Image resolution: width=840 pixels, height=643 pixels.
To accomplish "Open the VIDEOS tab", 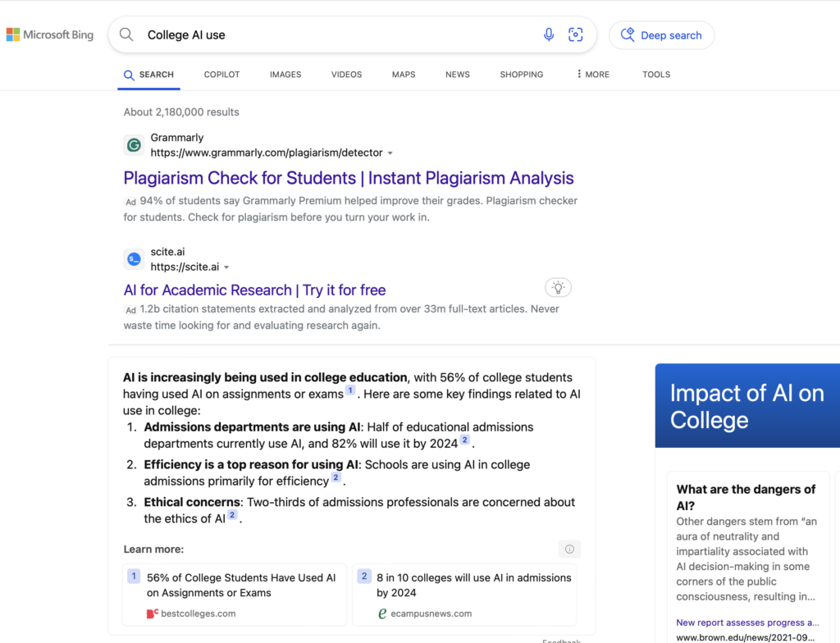I will [347, 75].
